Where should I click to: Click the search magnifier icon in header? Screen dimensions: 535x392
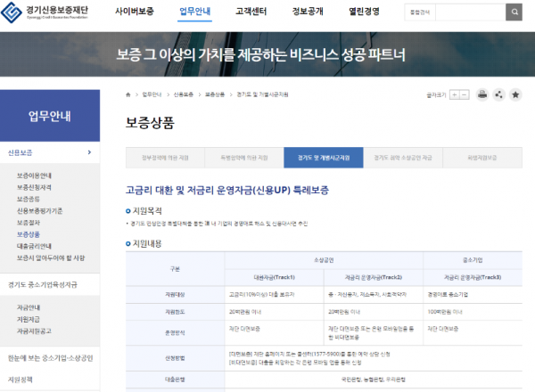[514, 12]
